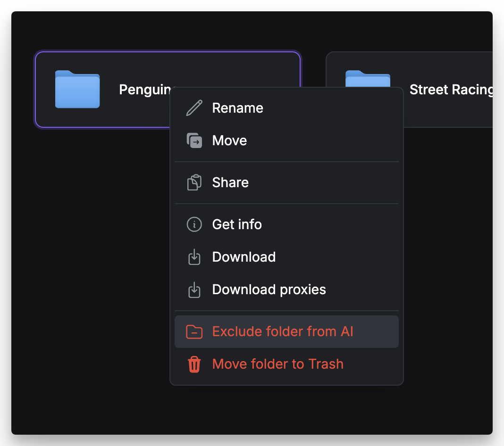Click the Penguin folder name label
Screen dimensions: 504x446
[x=144, y=89]
